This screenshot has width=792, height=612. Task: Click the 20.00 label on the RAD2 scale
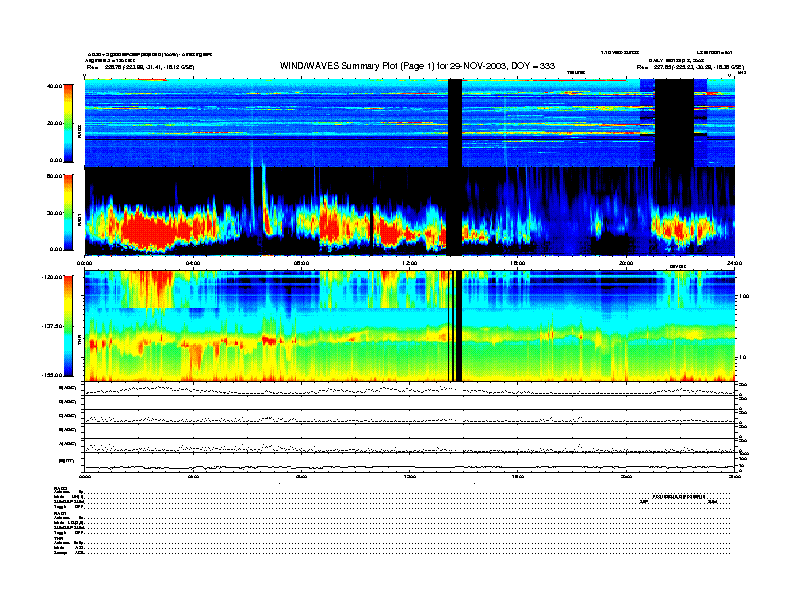[x=54, y=123]
